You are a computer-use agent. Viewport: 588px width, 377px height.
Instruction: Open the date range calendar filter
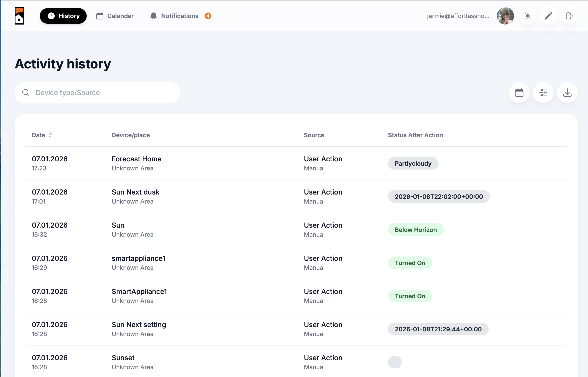click(x=519, y=93)
